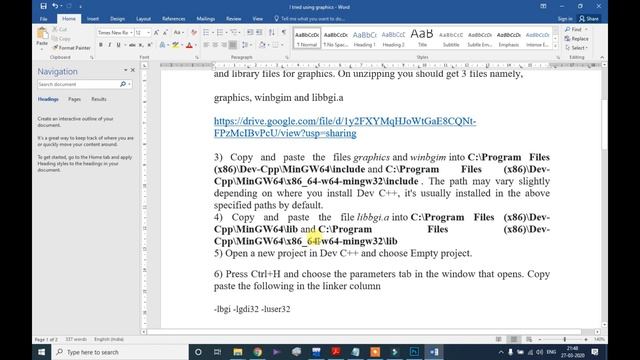Toggle Justify alignment button
This screenshot has width=640, height=360.
click(233, 45)
